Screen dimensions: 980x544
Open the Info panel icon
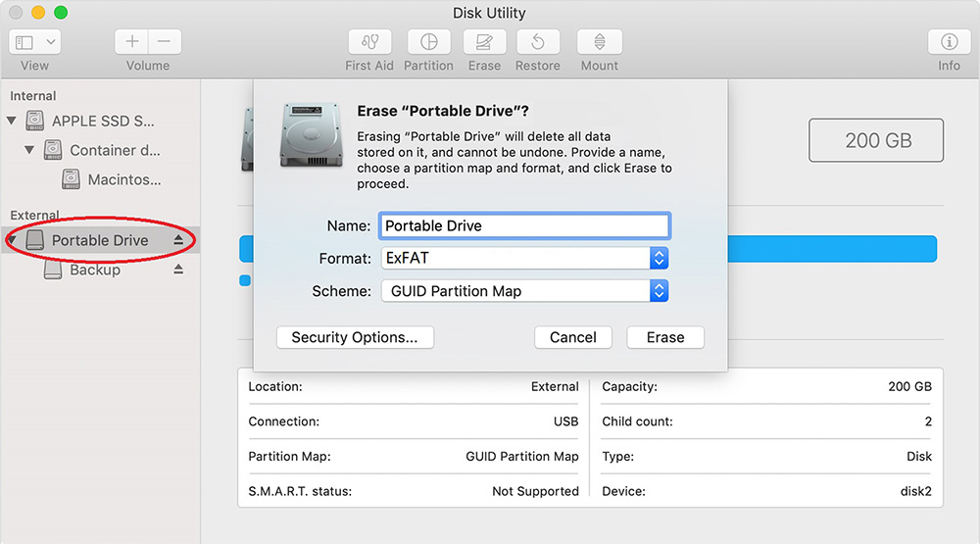click(949, 42)
